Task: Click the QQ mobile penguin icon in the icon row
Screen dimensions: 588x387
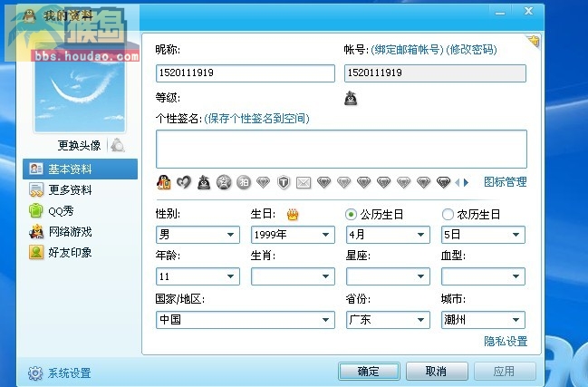Action: click(163, 183)
